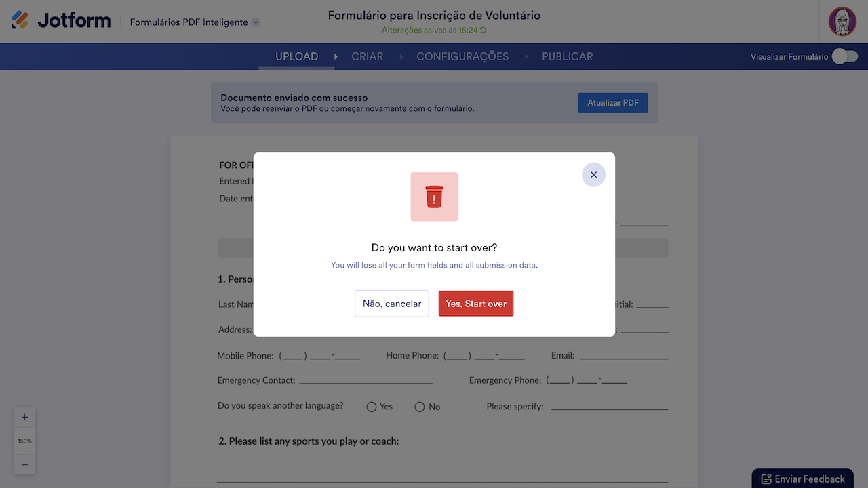868x488 pixels.
Task: Expand the Formulários PDF Inteligente dropdown
Action: [256, 22]
